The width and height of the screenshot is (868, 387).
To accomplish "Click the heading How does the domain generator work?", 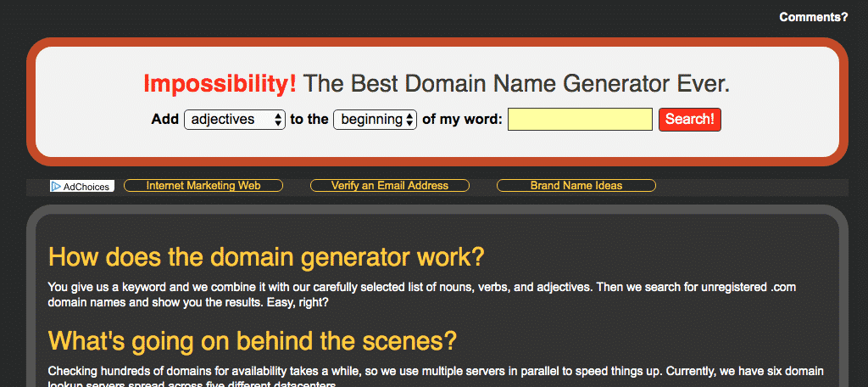I will pyautogui.click(x=266, y=256).
